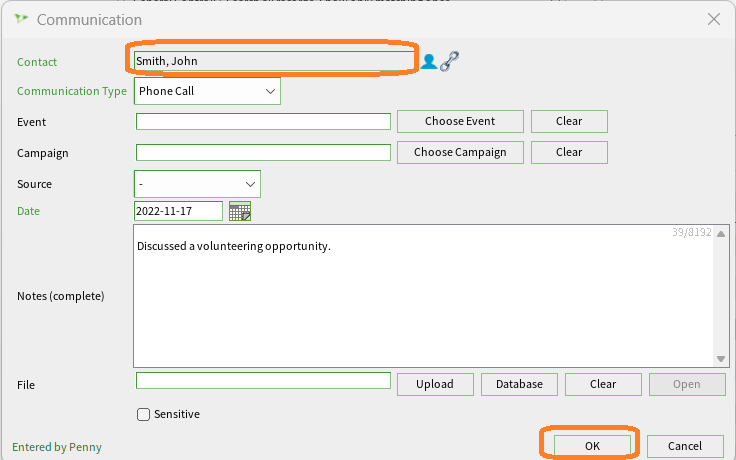Expand the Communication Type dropdown
736x460 pixels.
tap(207, 91)
